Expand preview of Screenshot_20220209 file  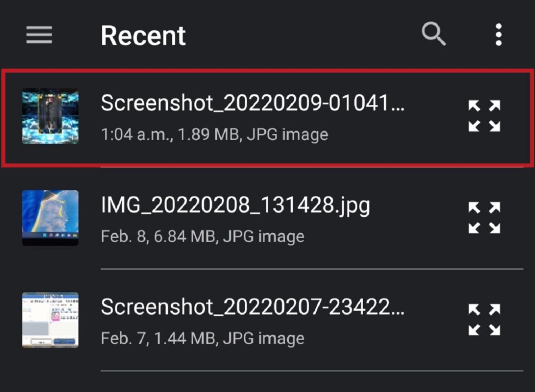click(x=484, y=116)
